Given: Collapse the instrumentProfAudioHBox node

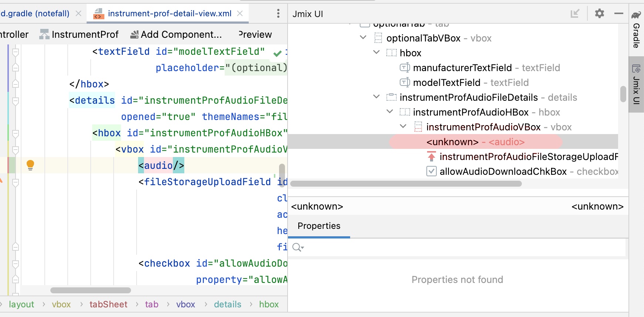Looking at the screenshot, I should click(x=390, y=111).
